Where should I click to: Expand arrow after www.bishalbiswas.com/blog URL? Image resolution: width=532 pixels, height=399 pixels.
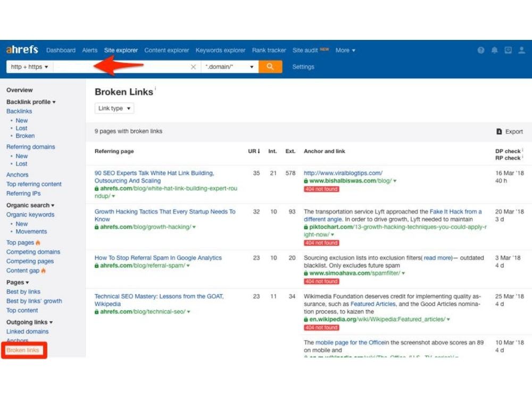pos(395,181)
